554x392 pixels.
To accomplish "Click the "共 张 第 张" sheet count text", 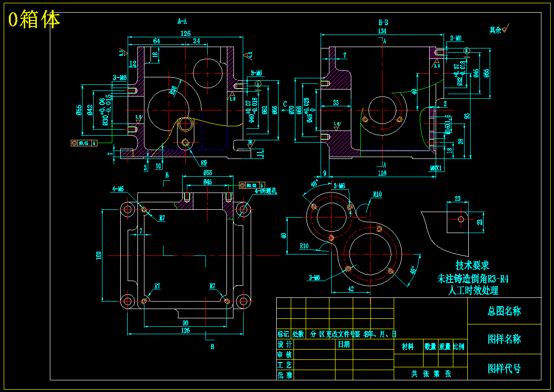I will (x=431, y=374).
